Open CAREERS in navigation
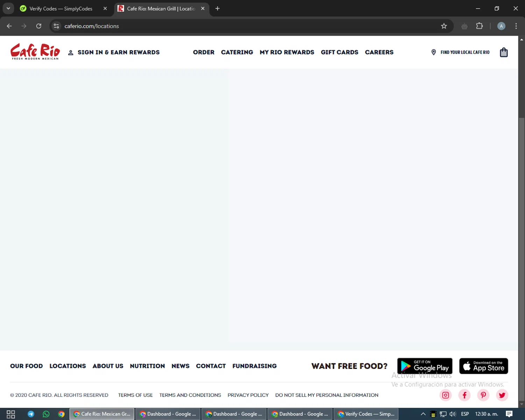 coord(379,52)
